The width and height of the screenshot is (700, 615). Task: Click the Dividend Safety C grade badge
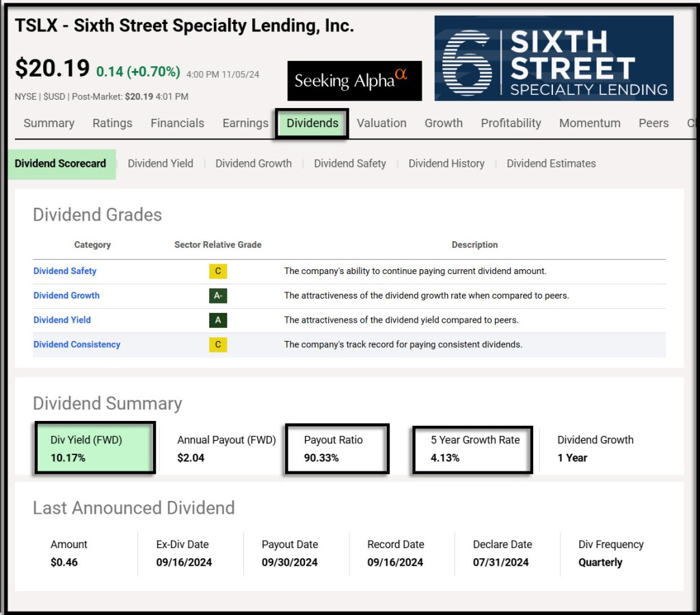click(x=217, y=271)
